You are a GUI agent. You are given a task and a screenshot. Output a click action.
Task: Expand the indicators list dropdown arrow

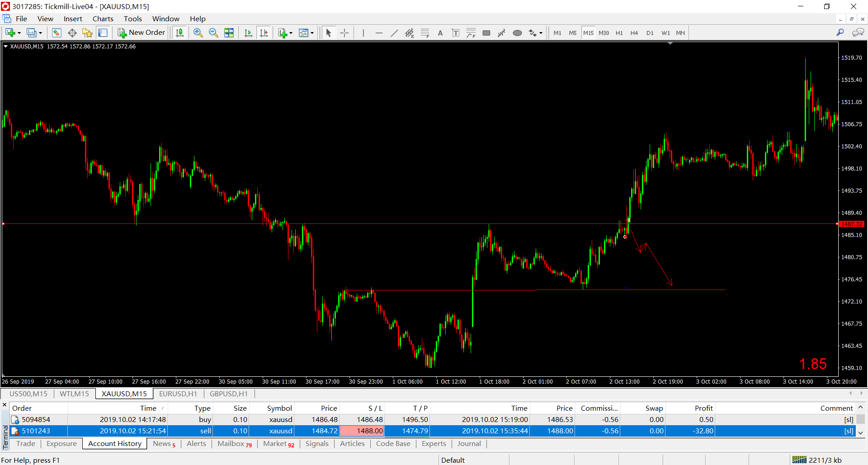click(291, 33)
